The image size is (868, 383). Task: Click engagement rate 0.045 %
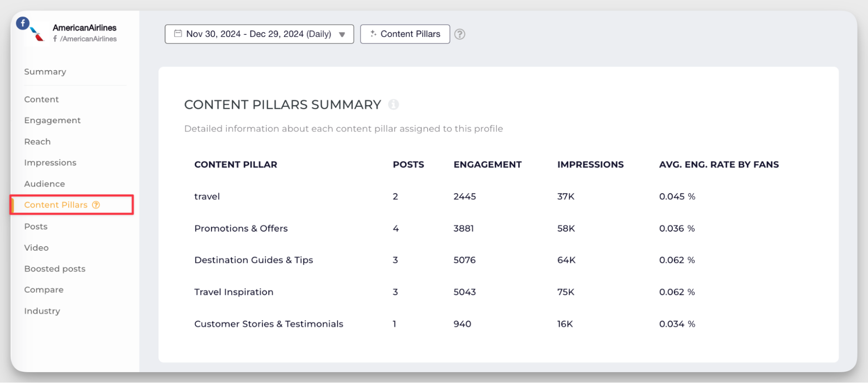click(x=677, y=196)
